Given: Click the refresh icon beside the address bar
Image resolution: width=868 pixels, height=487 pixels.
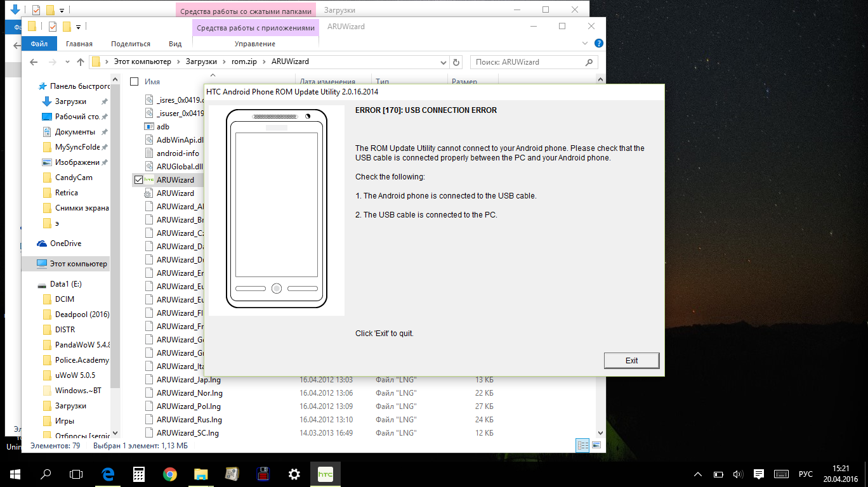Looking at the screenshot, I should [456, 62].
